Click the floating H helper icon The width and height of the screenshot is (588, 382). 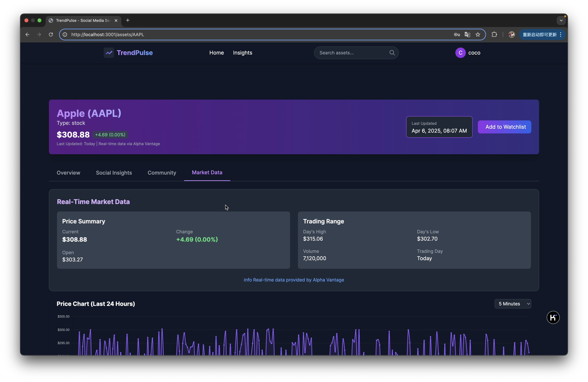coord(553,317)
